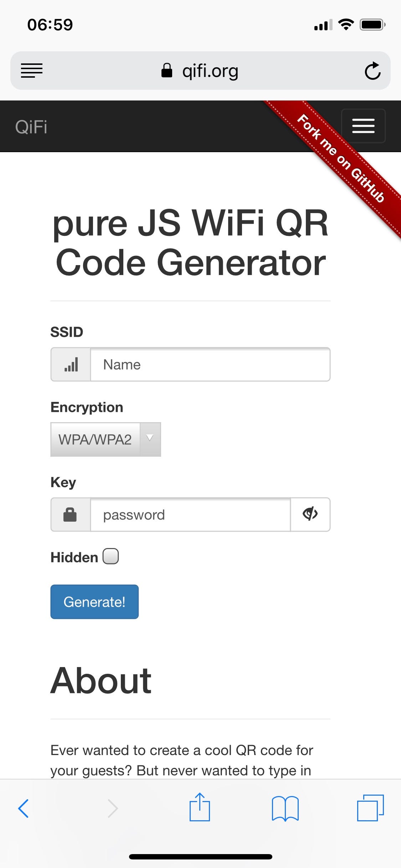The image size is (401, 868).
Task: Select the QiFi brand in the navbar
Action: [31, 127]
